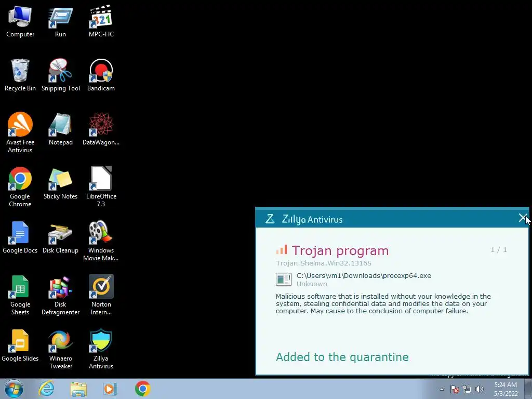Click the infected file icon in alert
This screenshot has width=532, height=399.
284,280
